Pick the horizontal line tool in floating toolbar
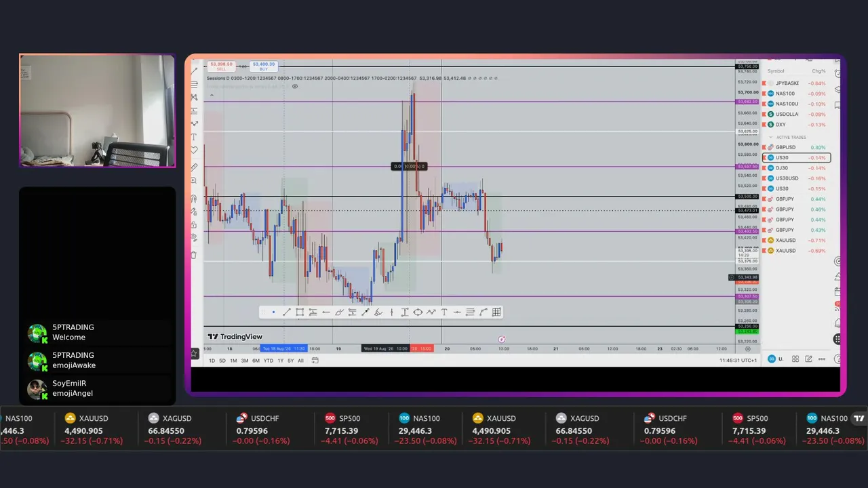 [457, 312]
